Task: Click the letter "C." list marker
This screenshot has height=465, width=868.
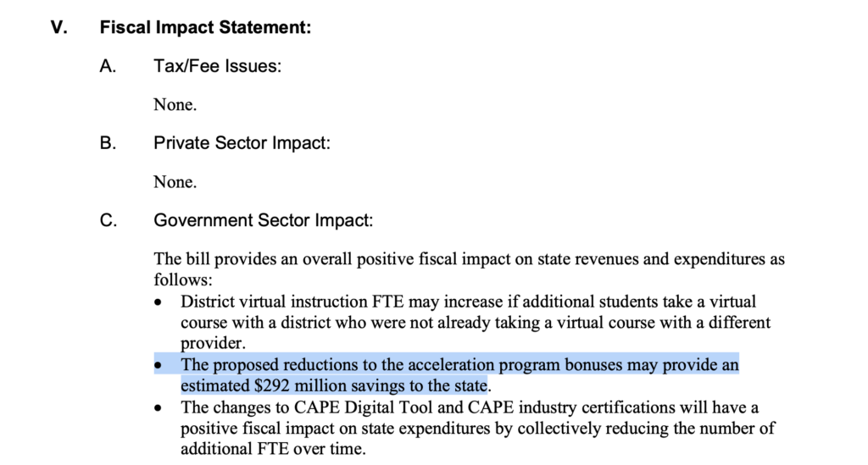Action: coord(108,221)
